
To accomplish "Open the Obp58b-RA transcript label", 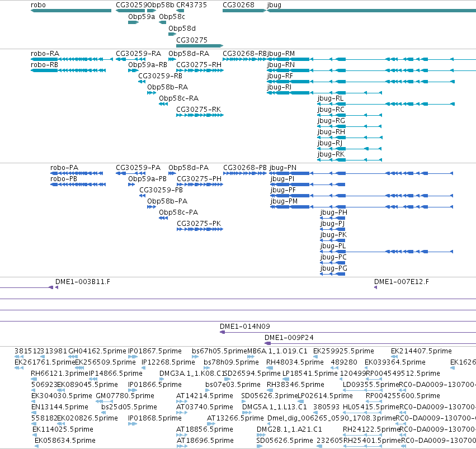I will [168, 87].
